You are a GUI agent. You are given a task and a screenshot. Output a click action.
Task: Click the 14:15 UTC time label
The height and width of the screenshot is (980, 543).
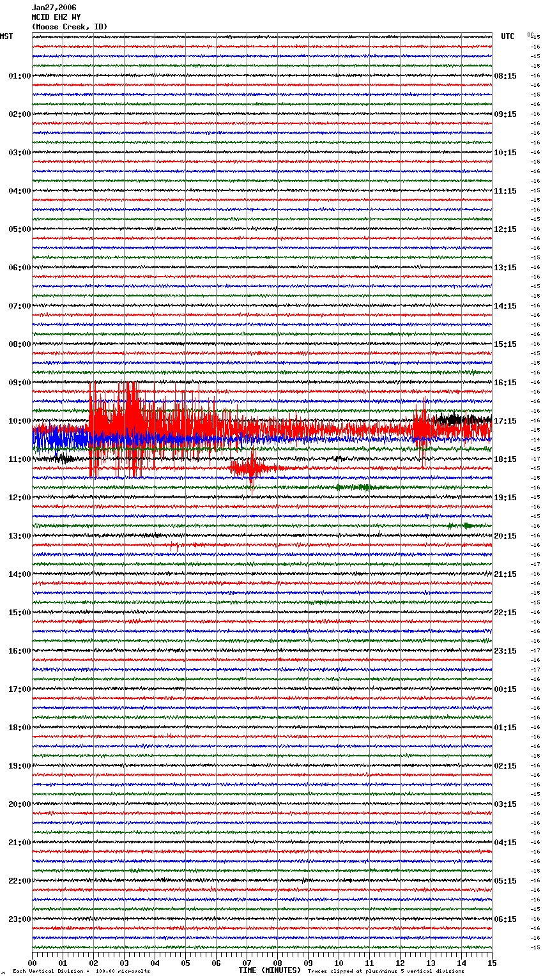click(505, 306)
